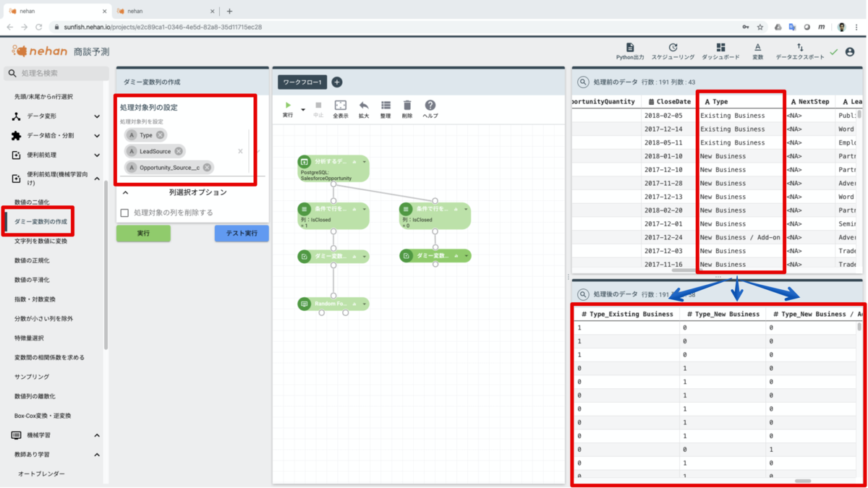Click horizontal scrollbar of 処理後のデータ table

point(803,481)
